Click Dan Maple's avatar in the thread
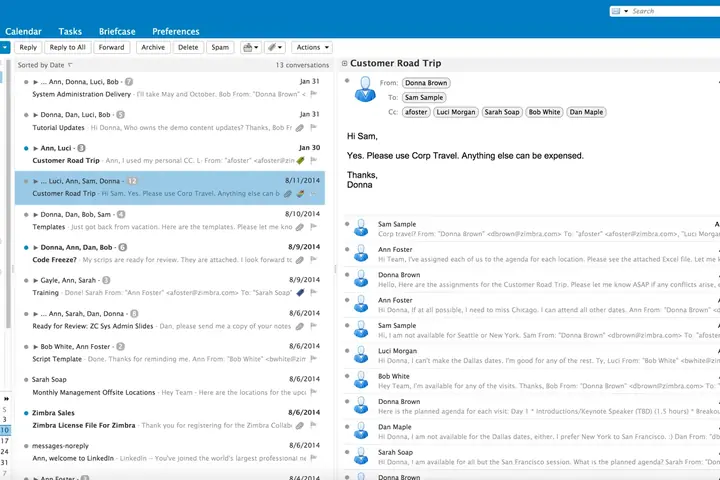The width and height of the screenshot is (720, 480). click(361, 430)
